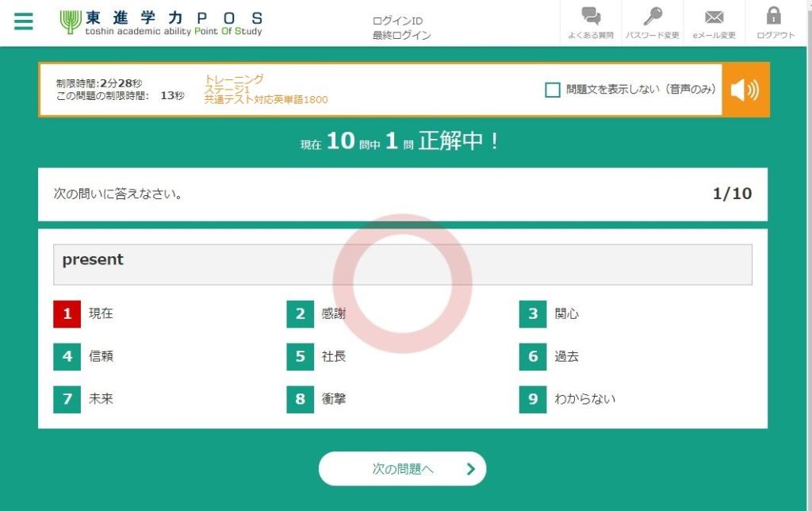
Task: Pick answer 4 信頼
Action: click(x=67, y=356)
